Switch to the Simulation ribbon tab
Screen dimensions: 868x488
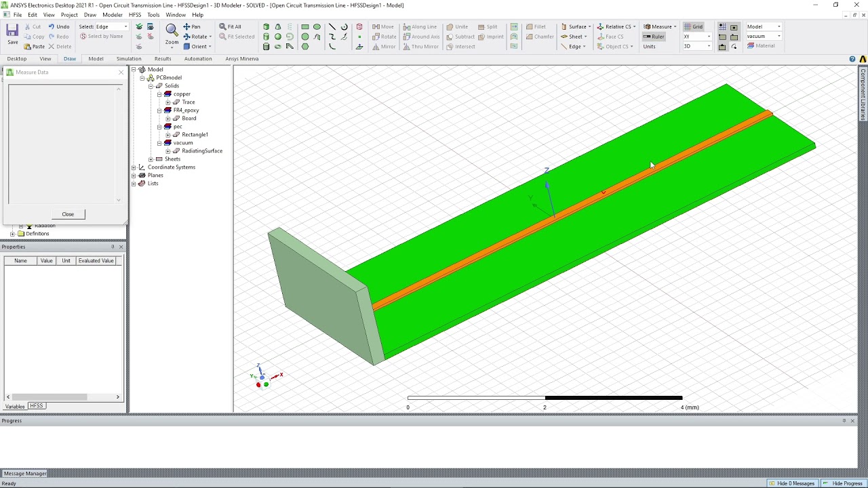[129, 59]
